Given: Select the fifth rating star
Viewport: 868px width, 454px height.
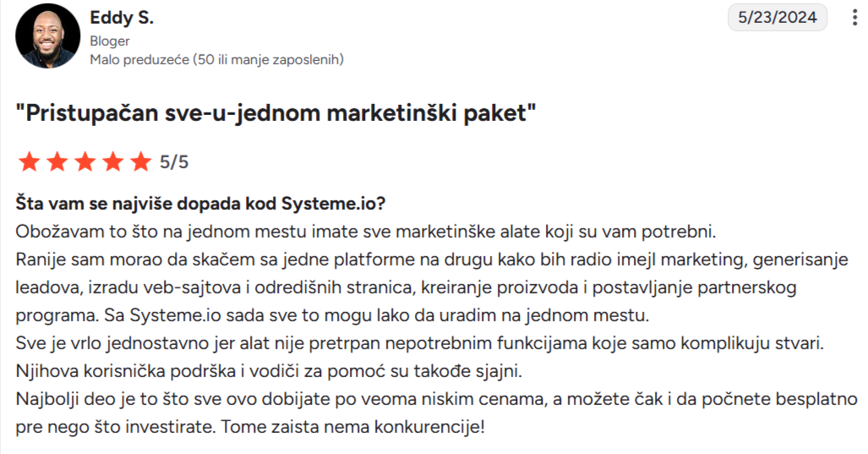Looking at the screenshot, I should [140, 161].
